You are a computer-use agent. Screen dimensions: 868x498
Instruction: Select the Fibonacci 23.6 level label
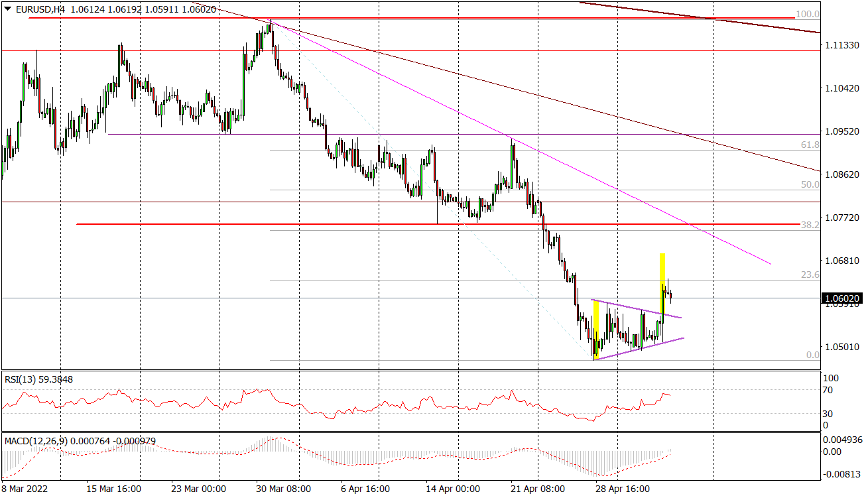pos(810,275)
